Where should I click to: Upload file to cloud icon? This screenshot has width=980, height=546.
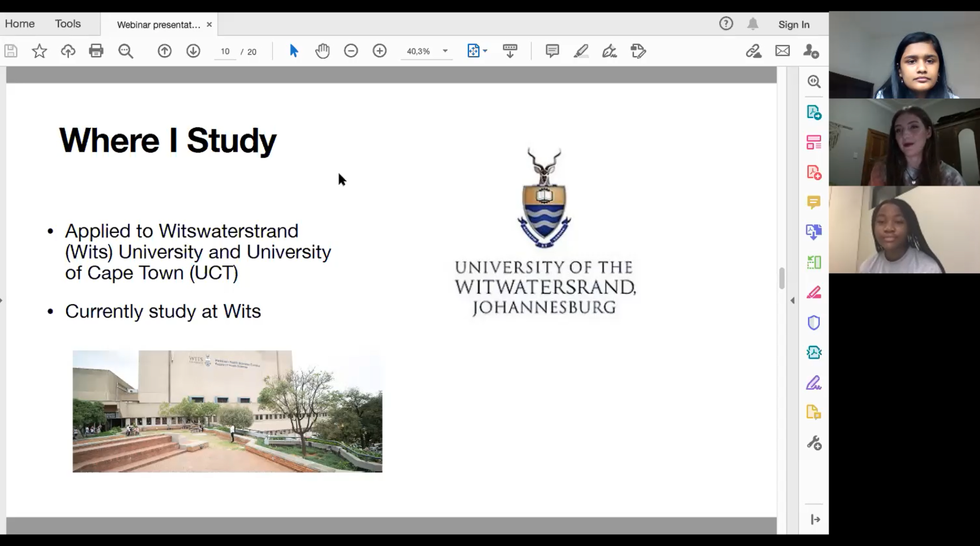pos(68,51)
